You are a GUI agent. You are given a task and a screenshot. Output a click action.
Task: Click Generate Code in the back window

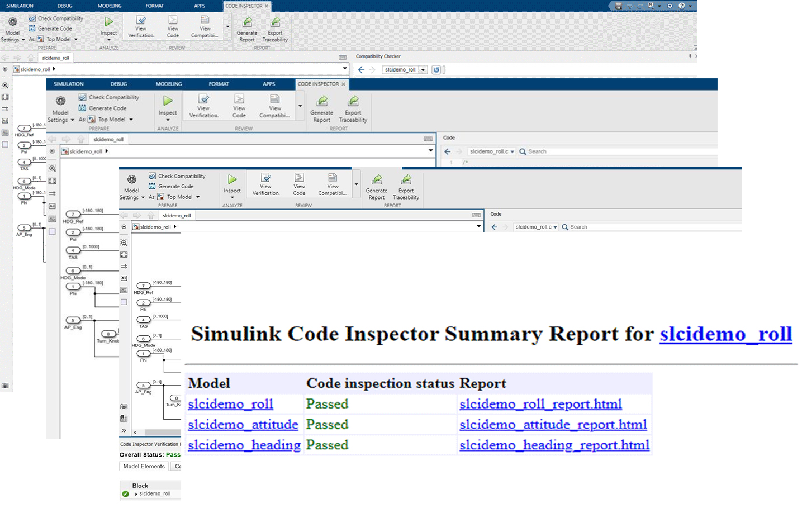[50, 28]
